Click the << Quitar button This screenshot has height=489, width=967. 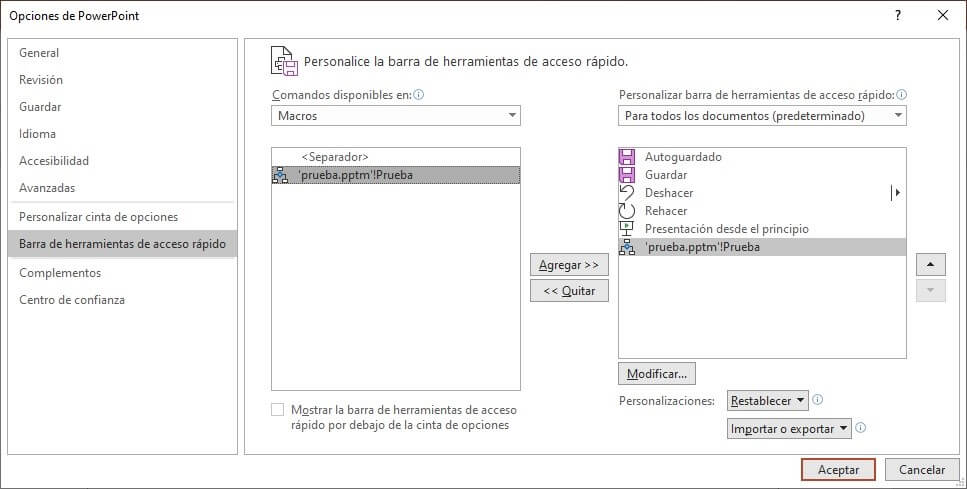click(x=569, y=291)
